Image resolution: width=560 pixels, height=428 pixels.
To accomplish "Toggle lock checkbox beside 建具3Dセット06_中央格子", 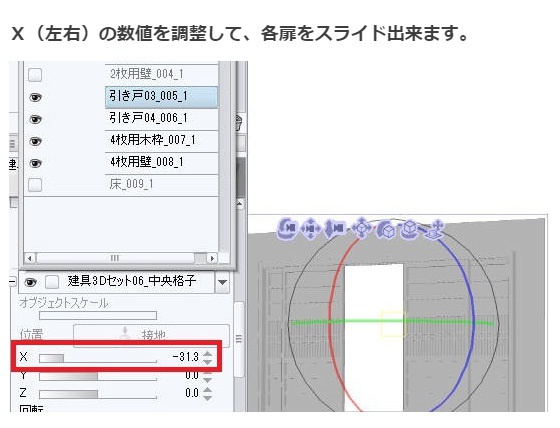I will pos(52,282).
